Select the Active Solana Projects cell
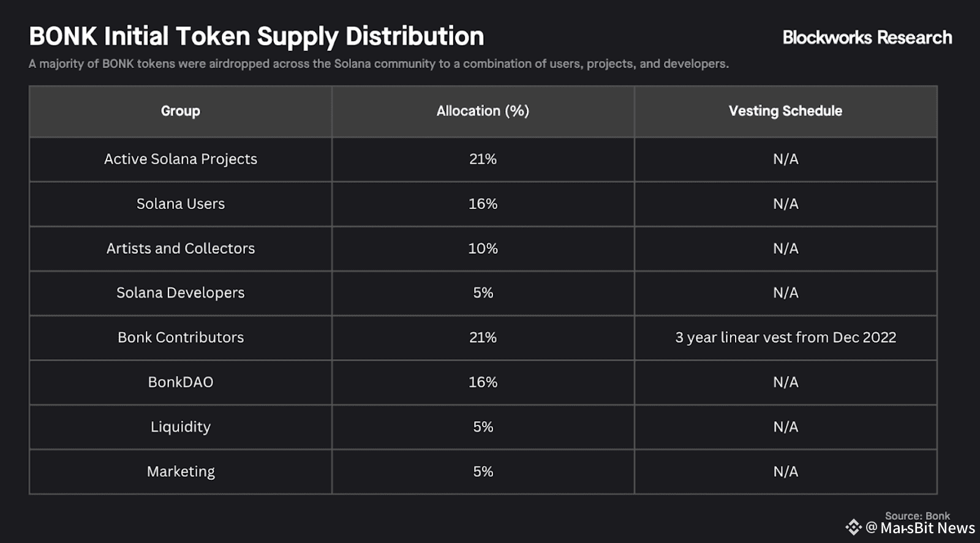 tap(181, 159)
